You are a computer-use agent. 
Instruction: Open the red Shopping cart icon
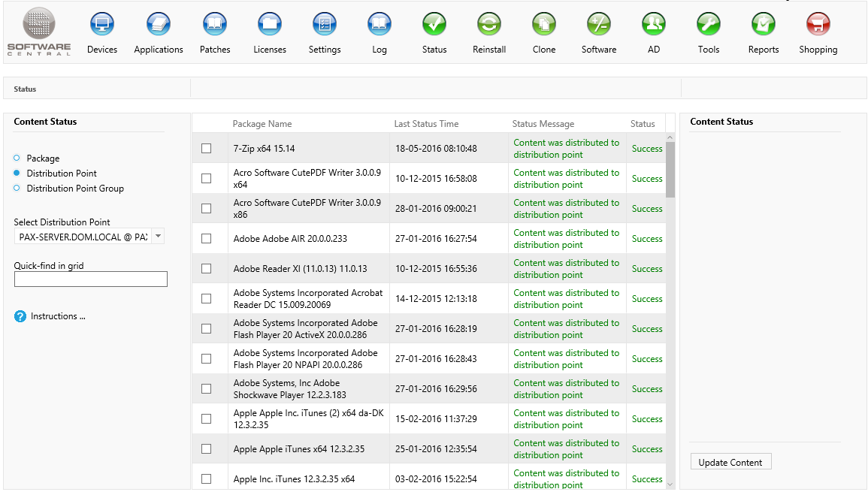818,24
